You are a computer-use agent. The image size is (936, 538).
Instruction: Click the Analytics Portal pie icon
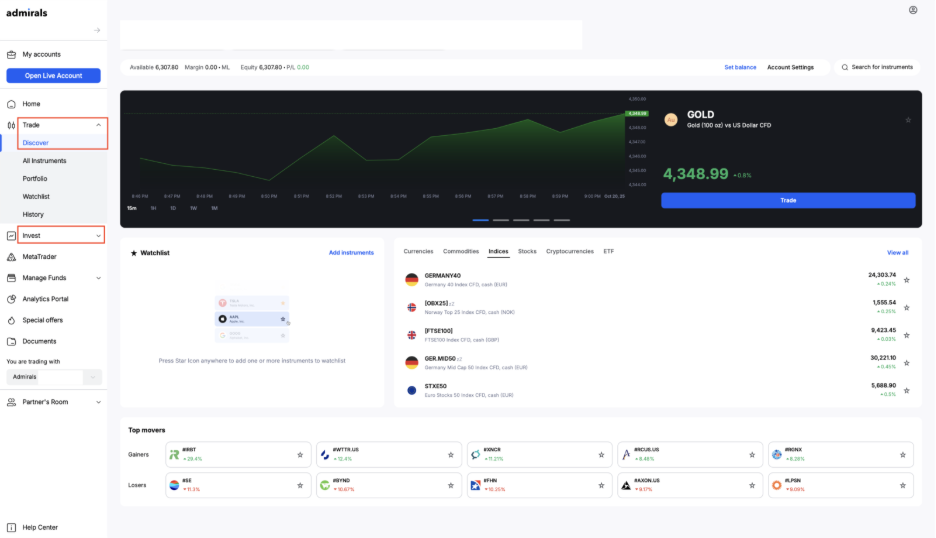[11, 299]
